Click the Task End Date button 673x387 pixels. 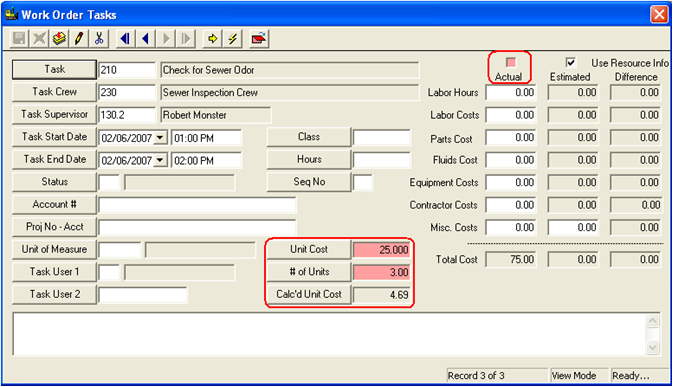[54, 159]
